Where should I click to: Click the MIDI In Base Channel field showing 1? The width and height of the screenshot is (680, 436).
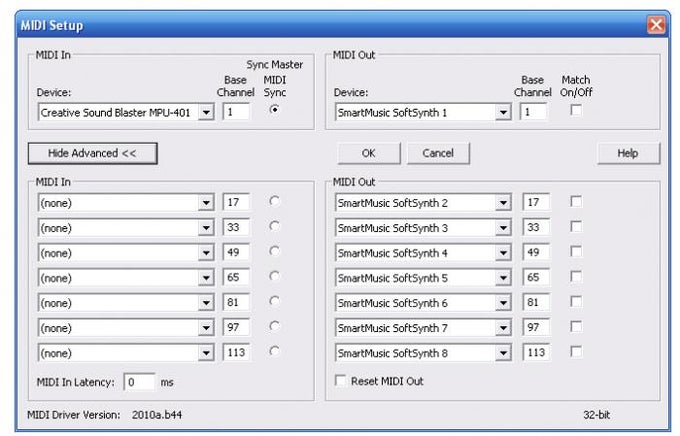pos(236,112)
